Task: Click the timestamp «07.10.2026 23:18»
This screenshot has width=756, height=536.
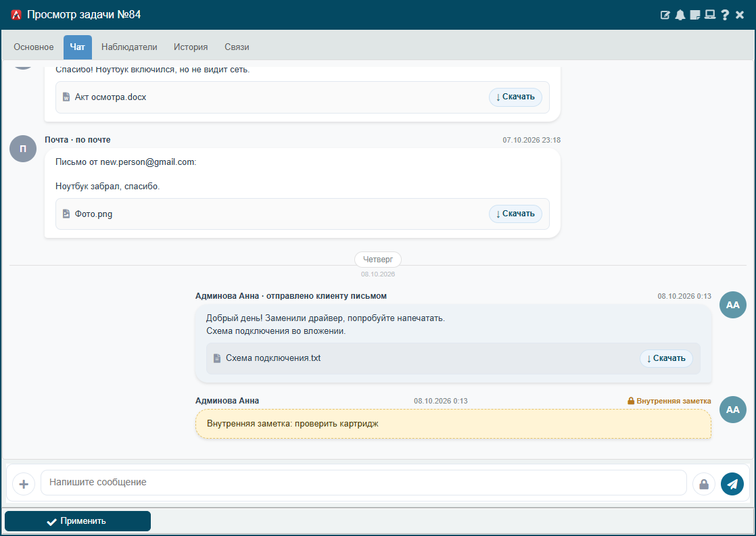Action: (531, 141)
